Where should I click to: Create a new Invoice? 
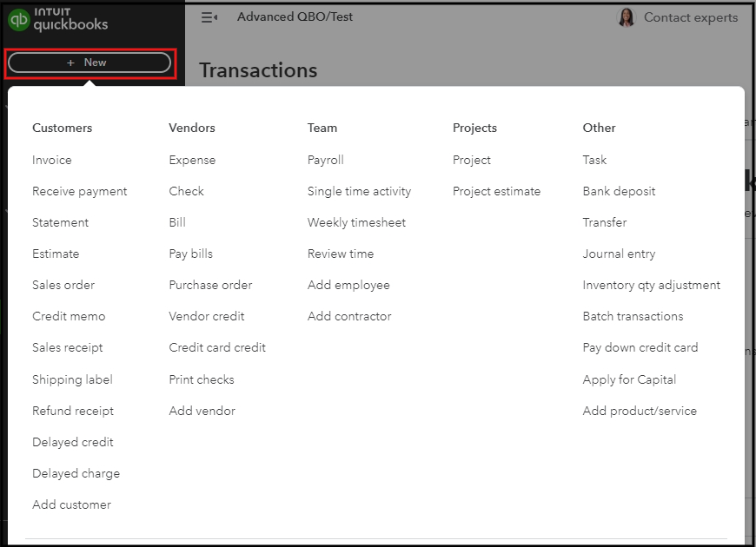coord(51,160)
